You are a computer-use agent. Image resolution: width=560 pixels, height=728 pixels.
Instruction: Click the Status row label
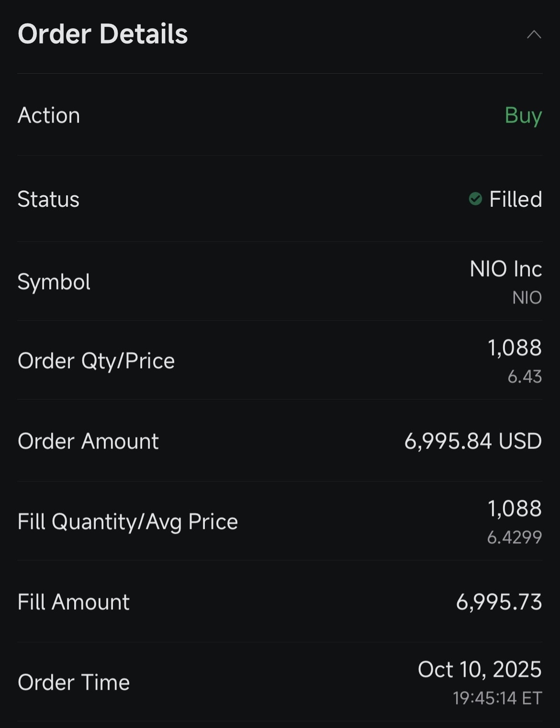pyautogui.click(x=48, y=199)
